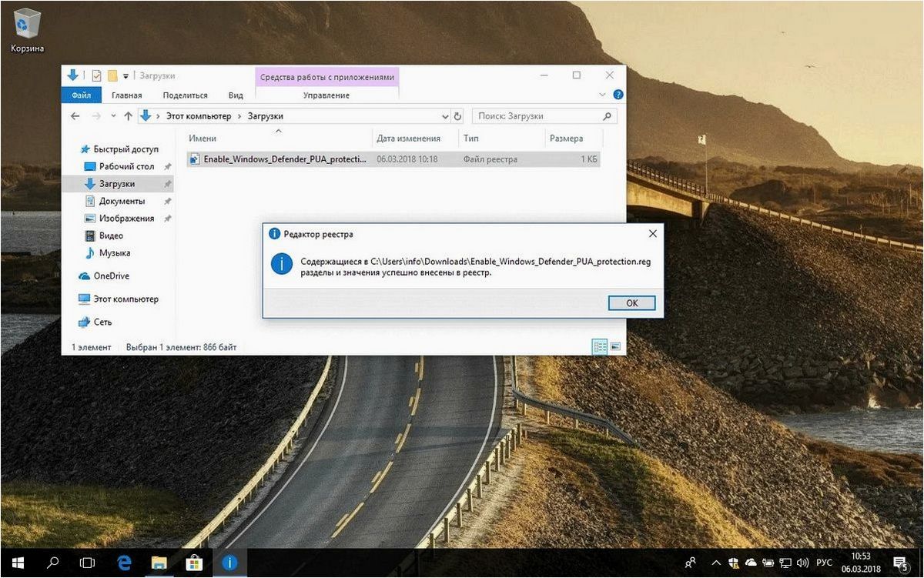Click the forward navigation arrow

click(x=96, y=116)
